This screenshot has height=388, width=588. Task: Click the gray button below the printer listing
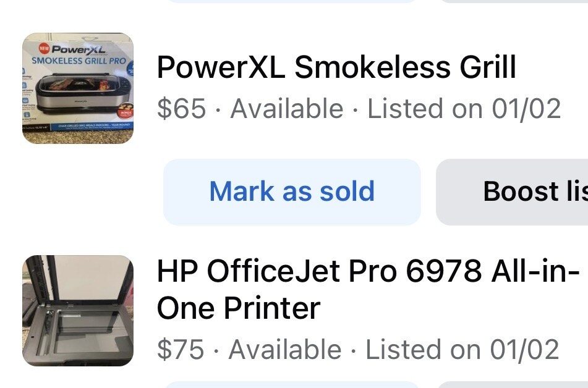coord(512,385)
